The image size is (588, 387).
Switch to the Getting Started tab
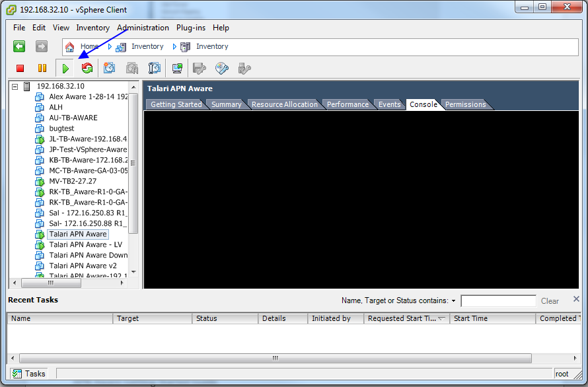pyautogui.click(x=176, y=104)
